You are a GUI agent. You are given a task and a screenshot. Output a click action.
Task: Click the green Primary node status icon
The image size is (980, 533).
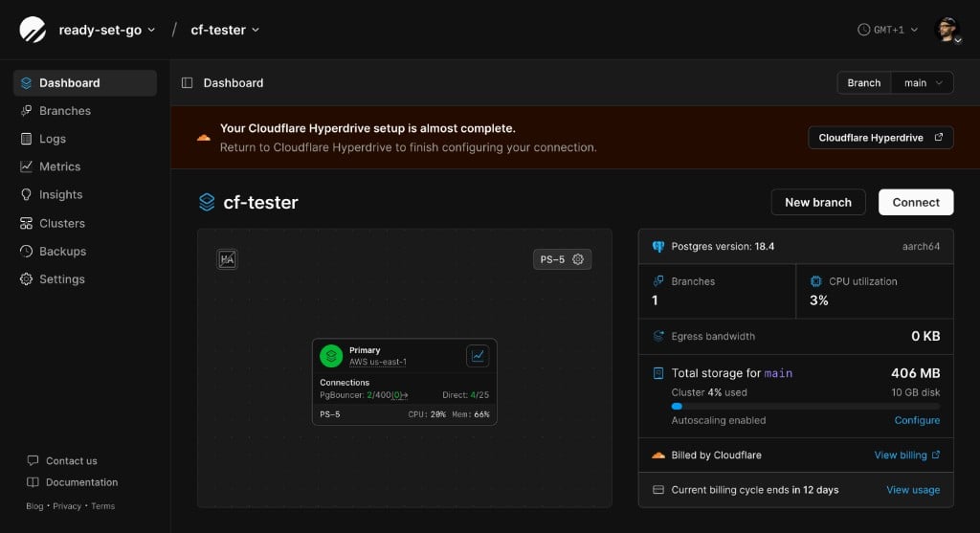(x=331, y=356)
